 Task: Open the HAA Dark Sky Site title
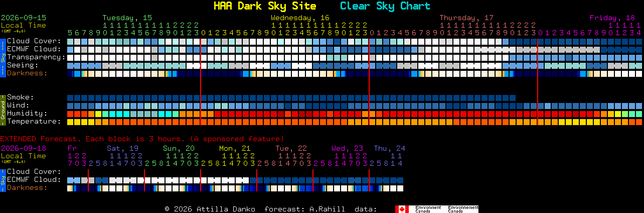pos(265,6)
